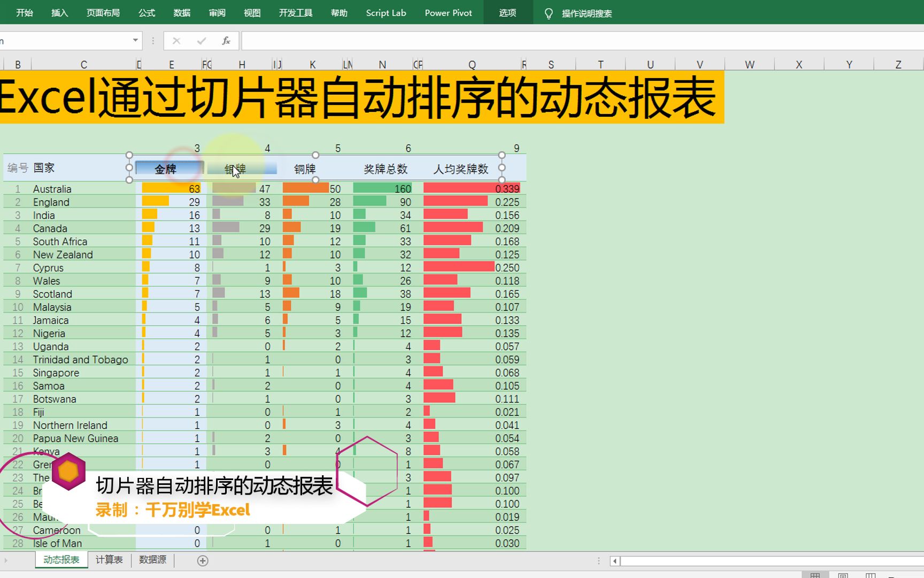Open the 视图 ribbon tab
Image resolution: width=924 pixels, height=578 pixels.
tap(252, 13)
